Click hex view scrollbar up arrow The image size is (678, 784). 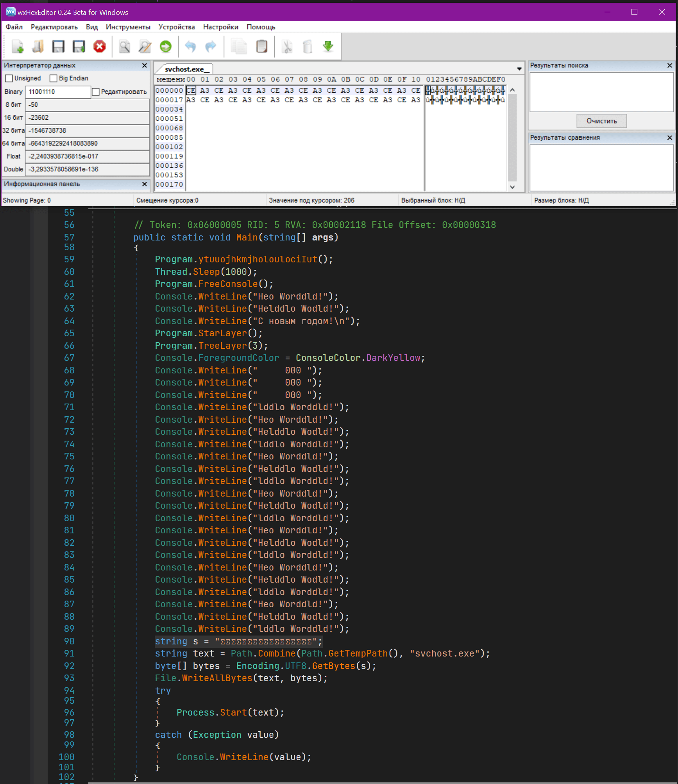coord(512,90)
